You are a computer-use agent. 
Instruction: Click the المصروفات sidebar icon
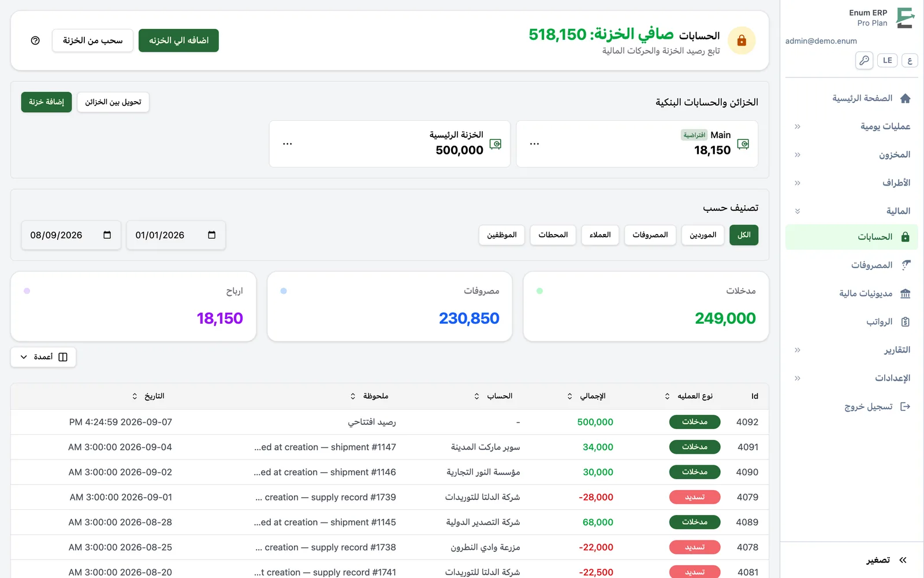tap(905, 265)
